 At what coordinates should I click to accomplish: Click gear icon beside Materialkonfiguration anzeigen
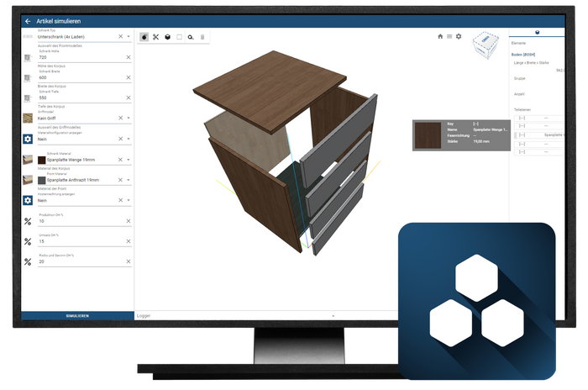28,139
